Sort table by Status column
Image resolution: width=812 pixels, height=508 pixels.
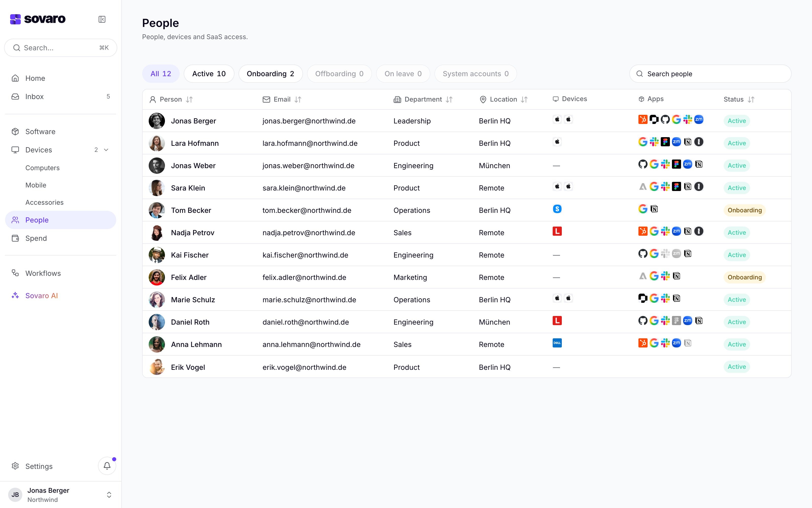pos(751,100)
